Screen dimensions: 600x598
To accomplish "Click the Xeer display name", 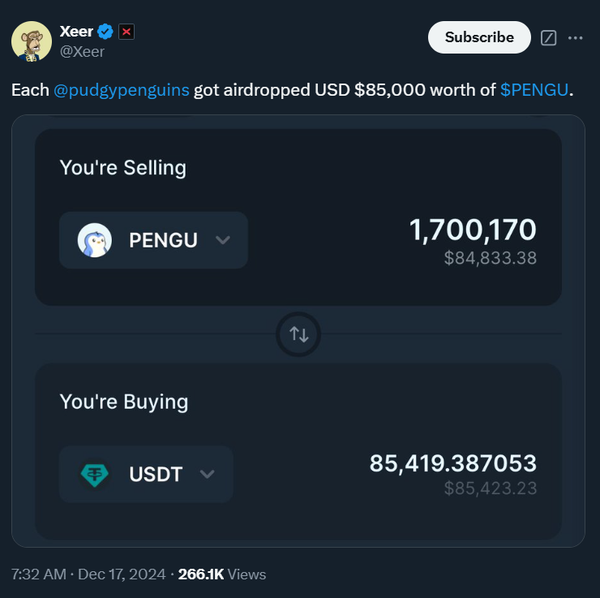I will [x=77, y=32].
